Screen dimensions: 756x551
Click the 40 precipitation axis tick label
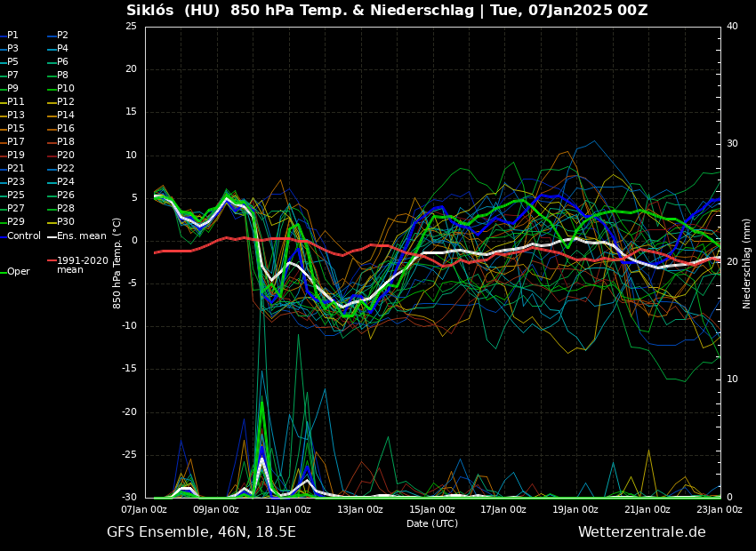pyautogui.click(x=732, y=27)
